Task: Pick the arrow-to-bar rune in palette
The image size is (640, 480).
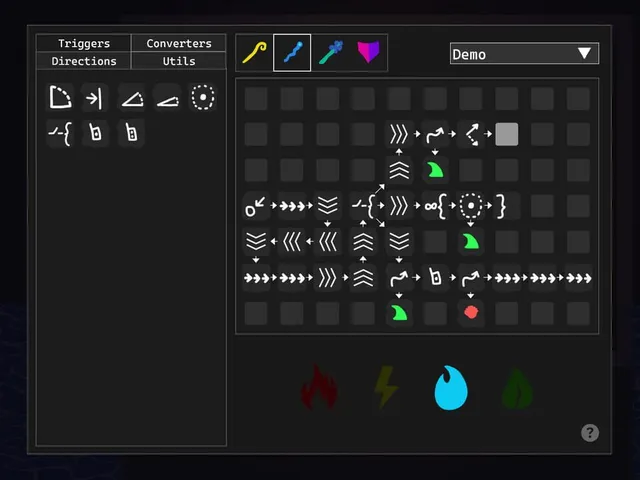Action: click(95, 98)
